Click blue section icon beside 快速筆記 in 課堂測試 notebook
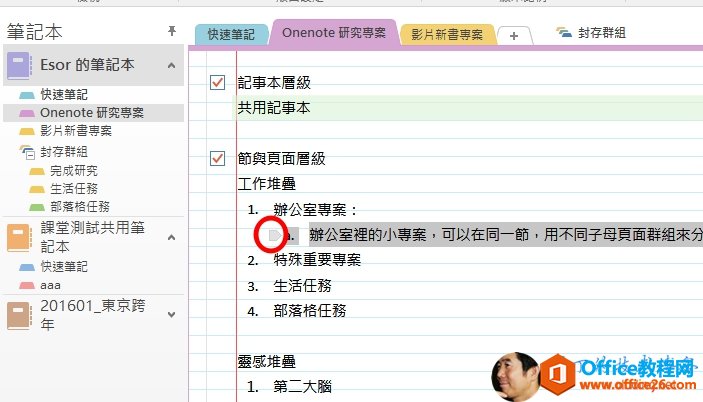 (27, 267)
